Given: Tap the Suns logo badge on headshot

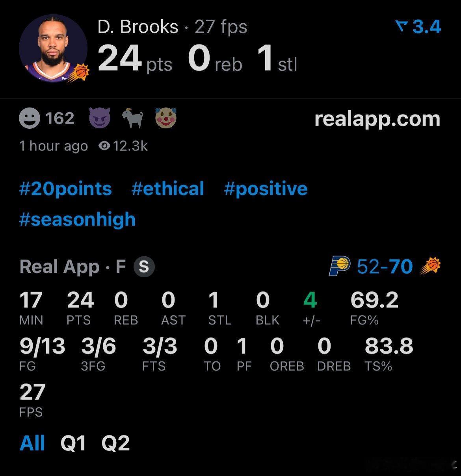Looking at the screenshot, I should pos(82,72).
